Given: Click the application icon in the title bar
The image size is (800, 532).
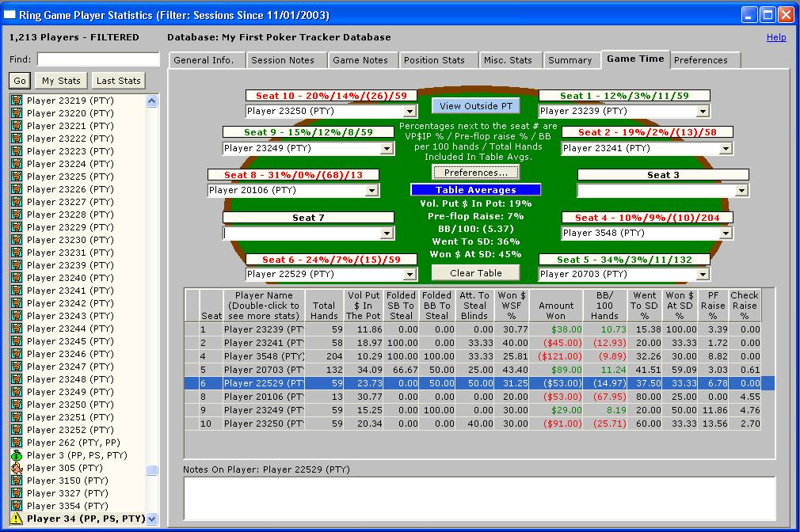Looking at the screenshot, I should (x=10, y=15).
